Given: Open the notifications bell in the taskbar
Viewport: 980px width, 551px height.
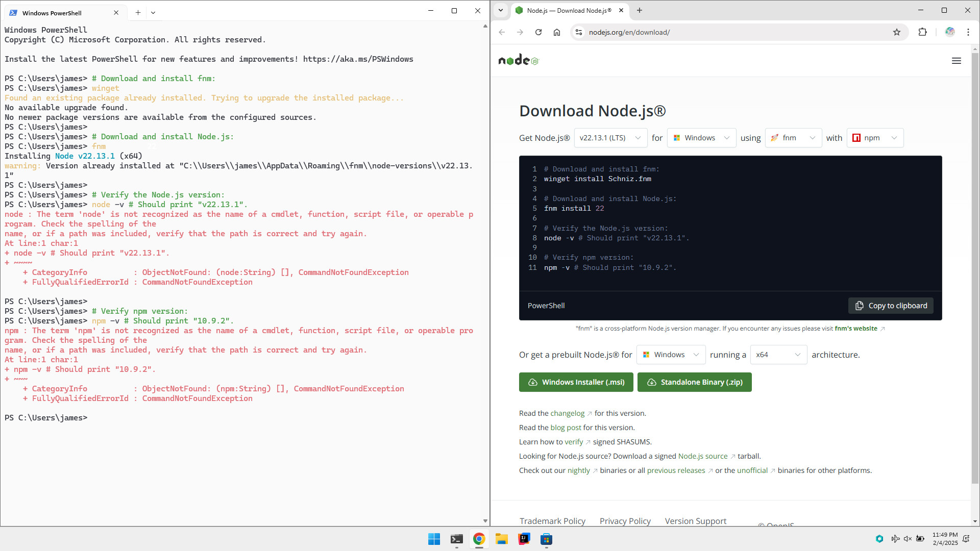Looking at the screenshot, I should pos(966,539).
